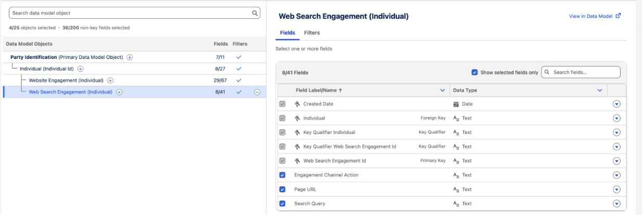The height and width of the screenshot is (221, 644).
Task: Click '7/11' fields count for Party Identification
Action: coord(220,57)
